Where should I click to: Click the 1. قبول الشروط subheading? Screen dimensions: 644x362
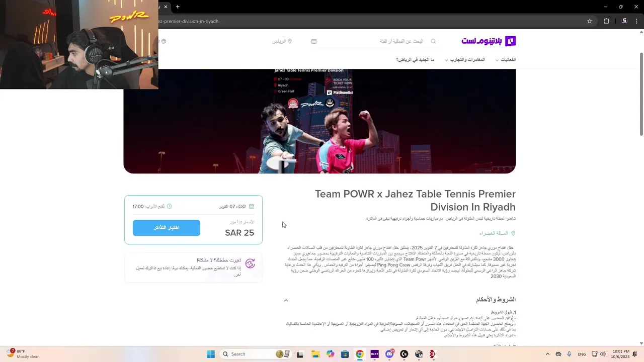(503, 312)
